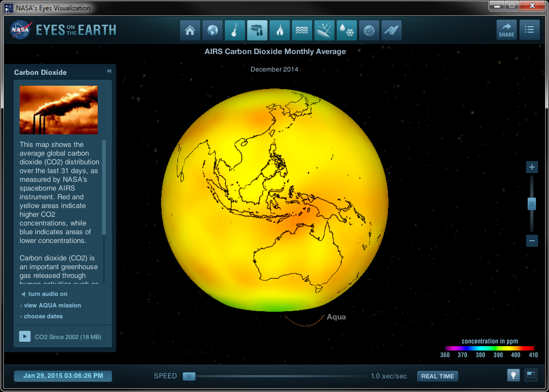Select the thermometer temperature dataset
The height and width of the screenshot is (392, 549).
235,31
